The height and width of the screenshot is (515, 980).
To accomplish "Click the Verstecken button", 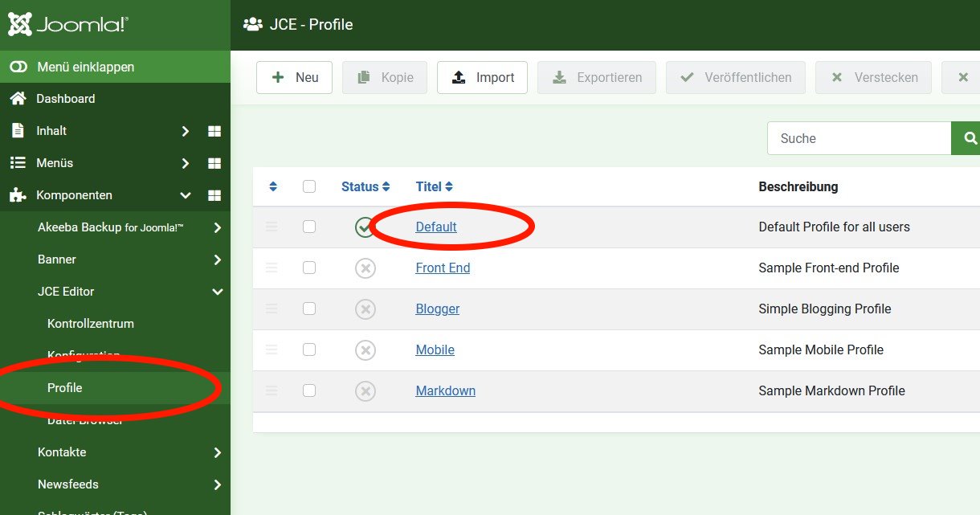I will [x=873, y=77].
